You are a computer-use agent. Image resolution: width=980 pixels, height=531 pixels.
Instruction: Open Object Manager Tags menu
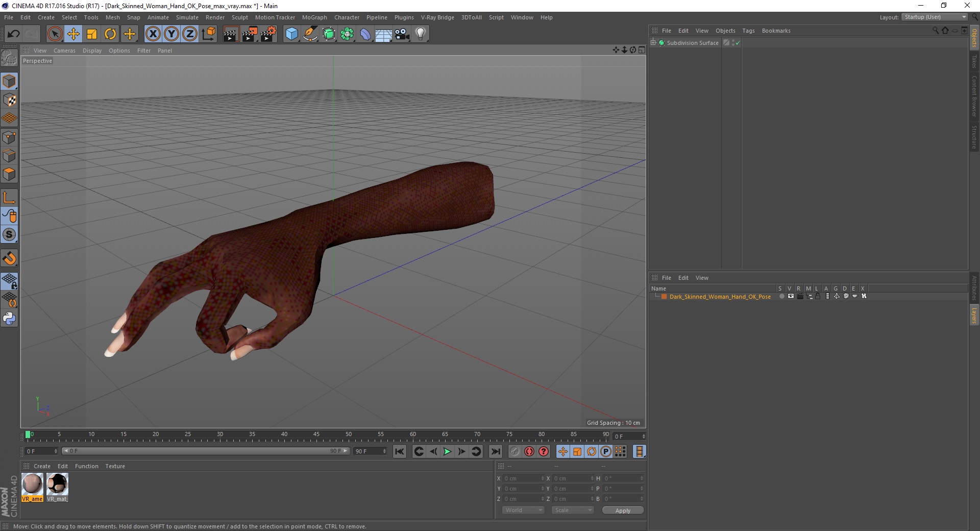pyautogui.click(x=748, y=31)
